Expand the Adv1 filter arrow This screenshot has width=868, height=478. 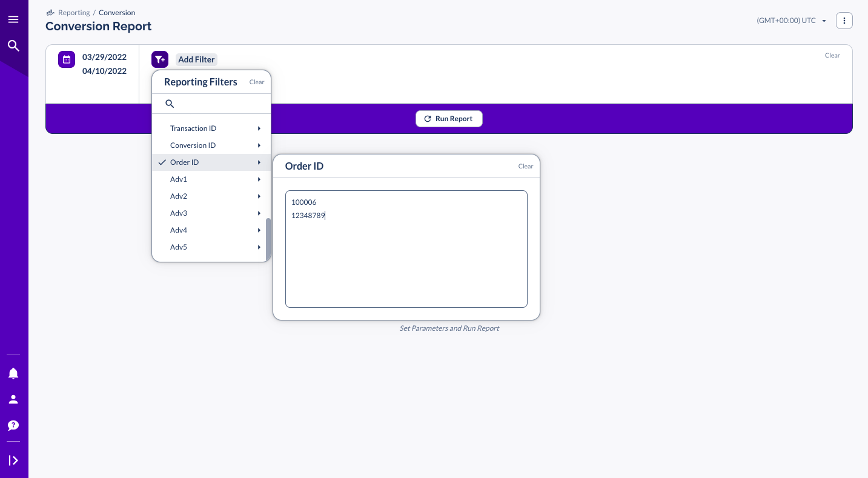tap(259, 179)
